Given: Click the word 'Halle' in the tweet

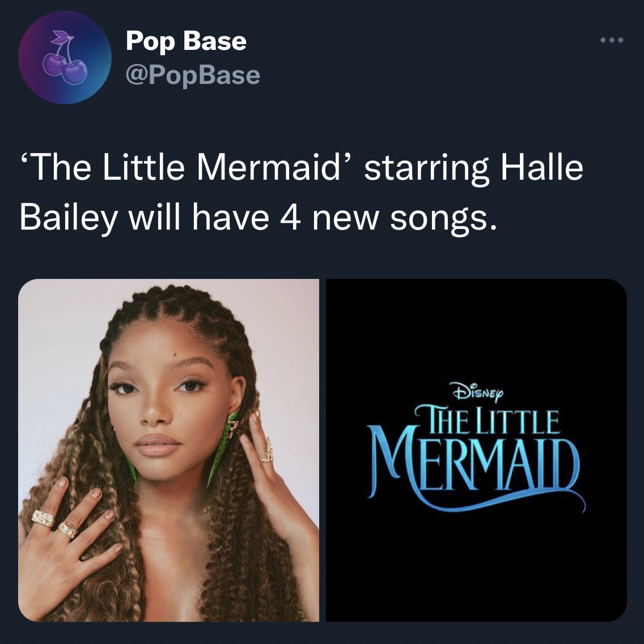Looking at the screenshot, I should (x=541, y=167).
